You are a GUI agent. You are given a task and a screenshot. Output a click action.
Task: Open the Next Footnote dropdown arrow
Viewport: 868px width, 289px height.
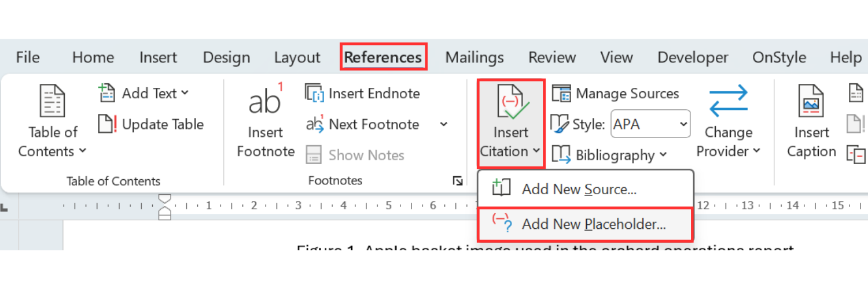(444, 124)
